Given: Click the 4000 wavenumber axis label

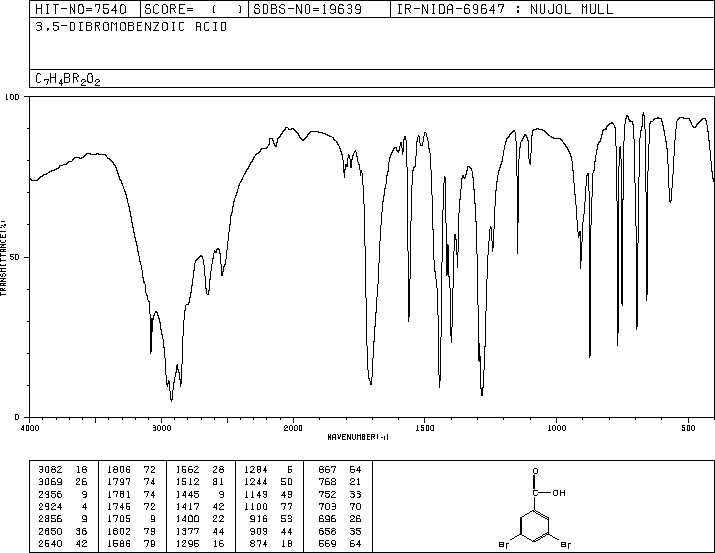Looking at the screenshot, I should pyautogui.click(x=30, y=428).
